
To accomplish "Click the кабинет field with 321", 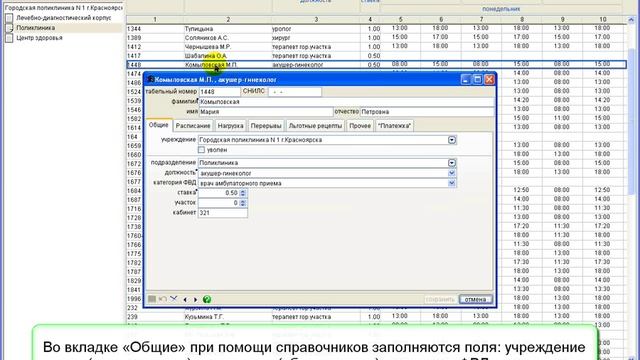I will coord(222,213).
